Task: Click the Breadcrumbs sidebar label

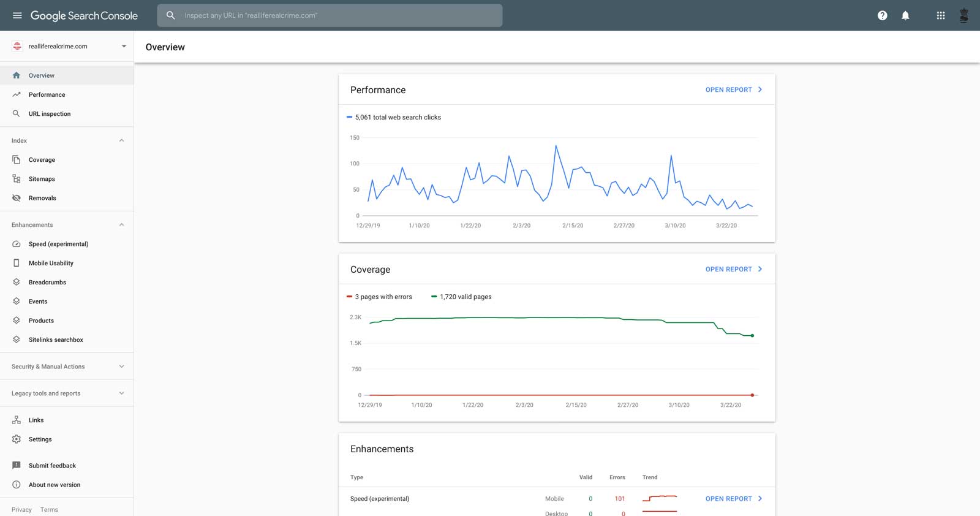Action: click(47, 282)
